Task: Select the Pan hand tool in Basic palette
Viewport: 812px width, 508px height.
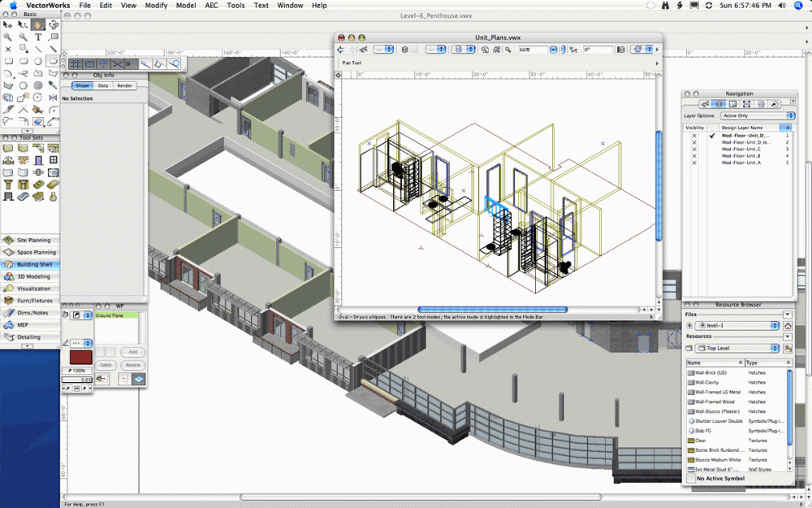Action: click(38, 25)
